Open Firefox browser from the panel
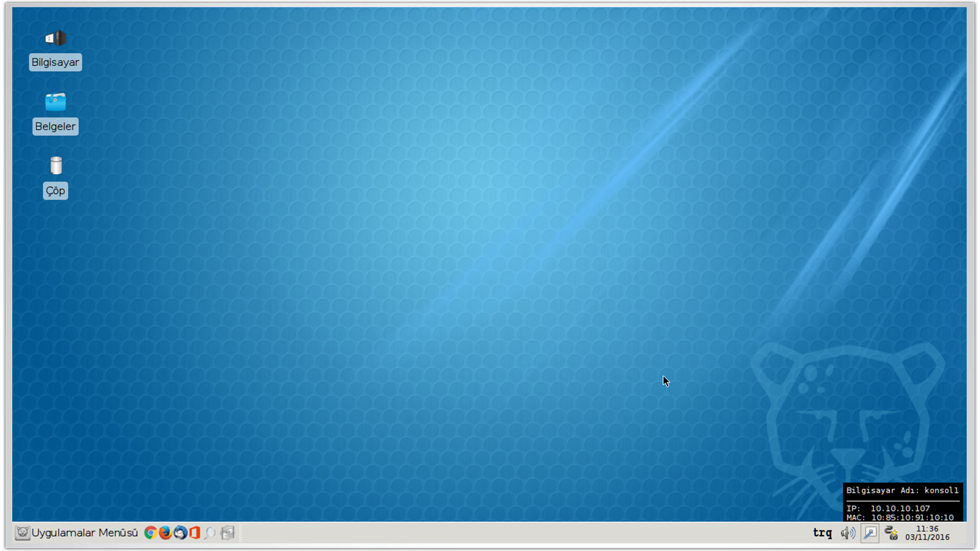 (x=165, y=533)
